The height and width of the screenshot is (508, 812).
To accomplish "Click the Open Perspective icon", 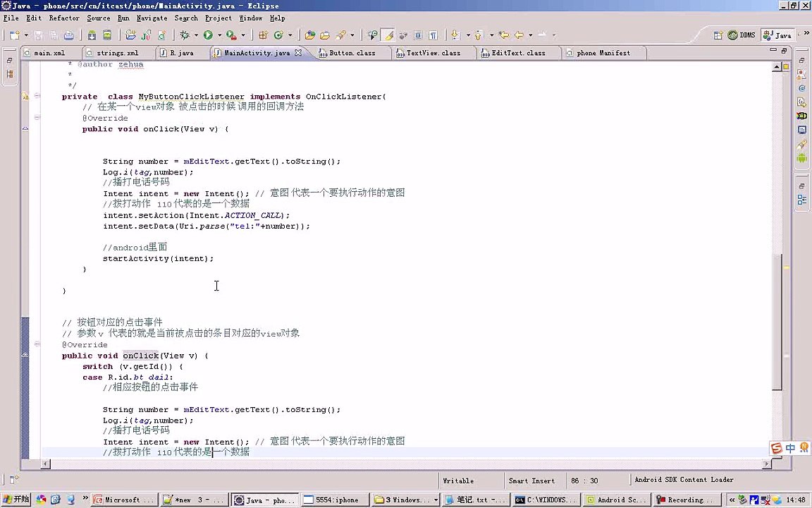I will (x=718, y=35).
